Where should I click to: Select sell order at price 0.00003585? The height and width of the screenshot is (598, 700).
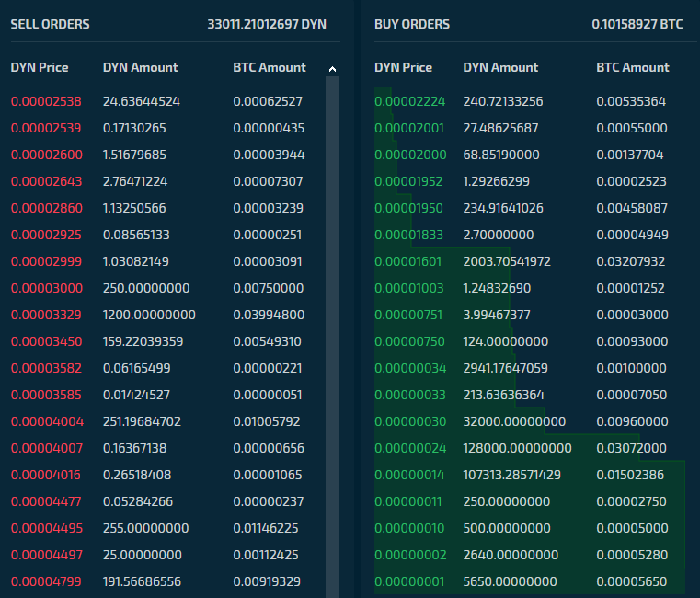click(167, 395)
